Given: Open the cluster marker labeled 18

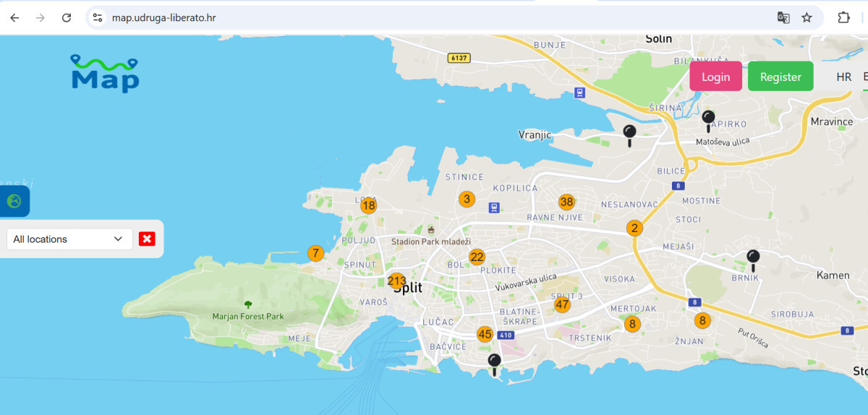Looking at the screenshot, I should (x=369, y=206).
